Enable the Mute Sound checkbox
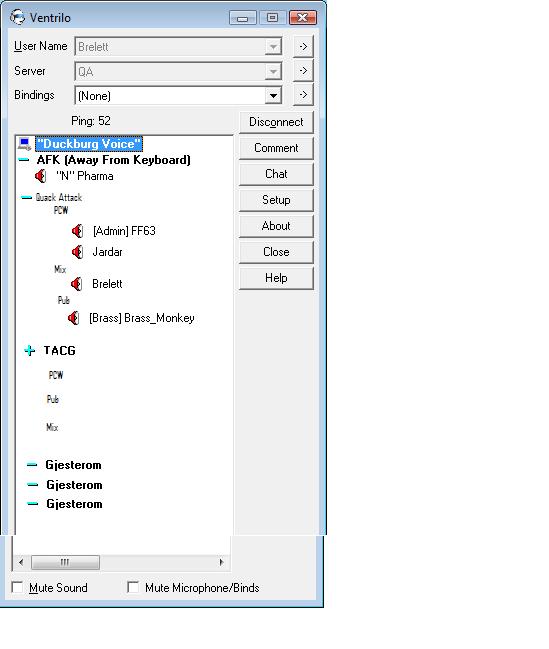Image resolution: width=549 pixels, height=649 pixels. tap(17, 587)
